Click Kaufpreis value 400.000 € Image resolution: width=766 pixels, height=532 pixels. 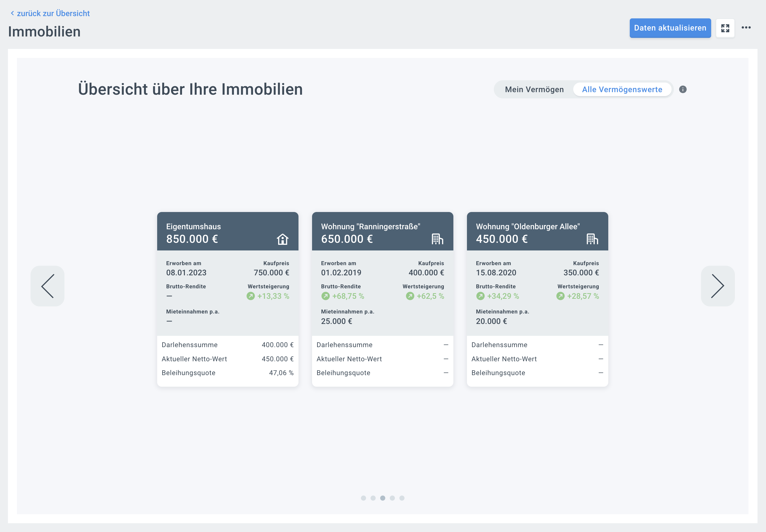[426, 273]
